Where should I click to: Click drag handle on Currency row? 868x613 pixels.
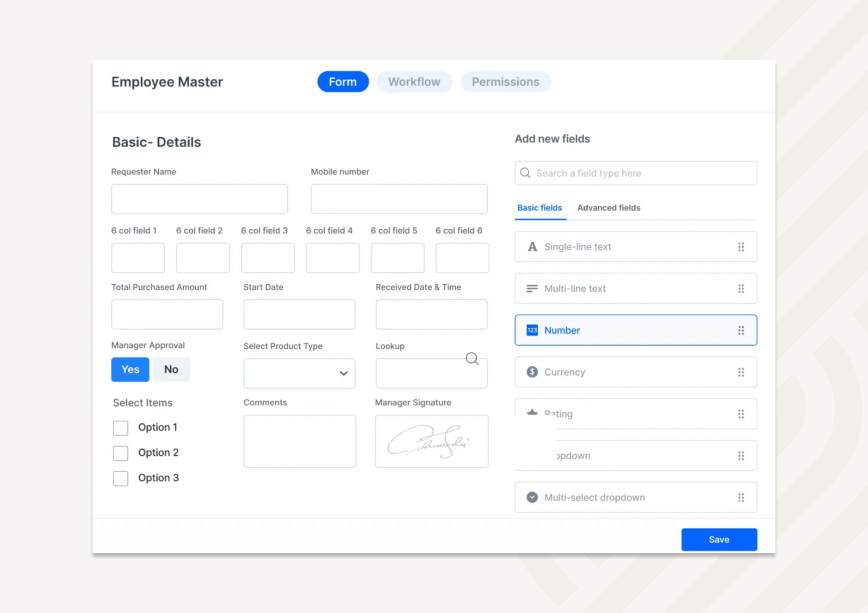(x=741, y=372)
